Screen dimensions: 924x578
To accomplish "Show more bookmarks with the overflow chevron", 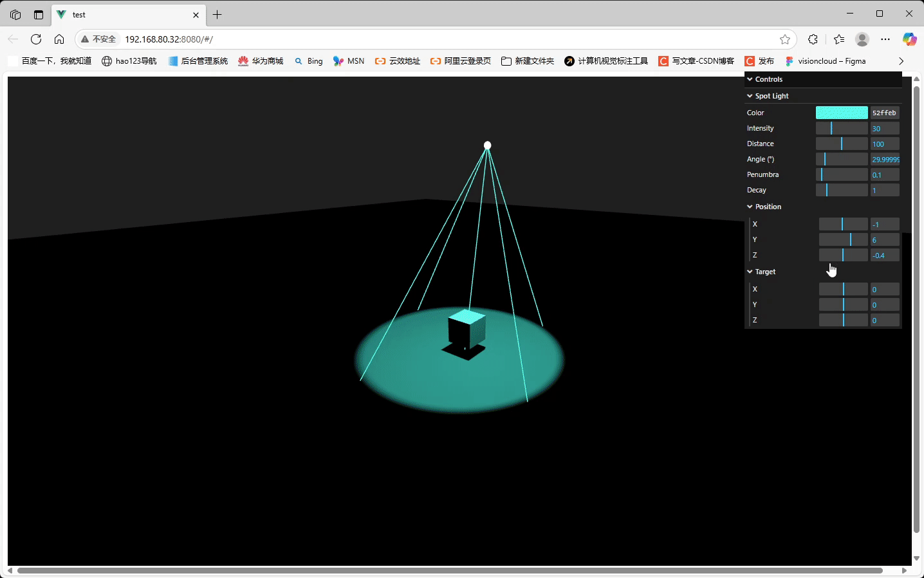I will [901, 61].
